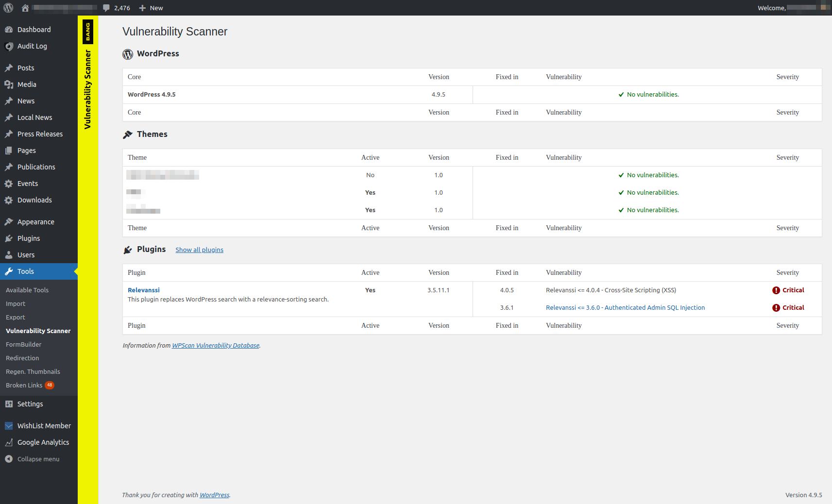Open the Audit Log menu
832x504 pixels.
click(39, 46)
